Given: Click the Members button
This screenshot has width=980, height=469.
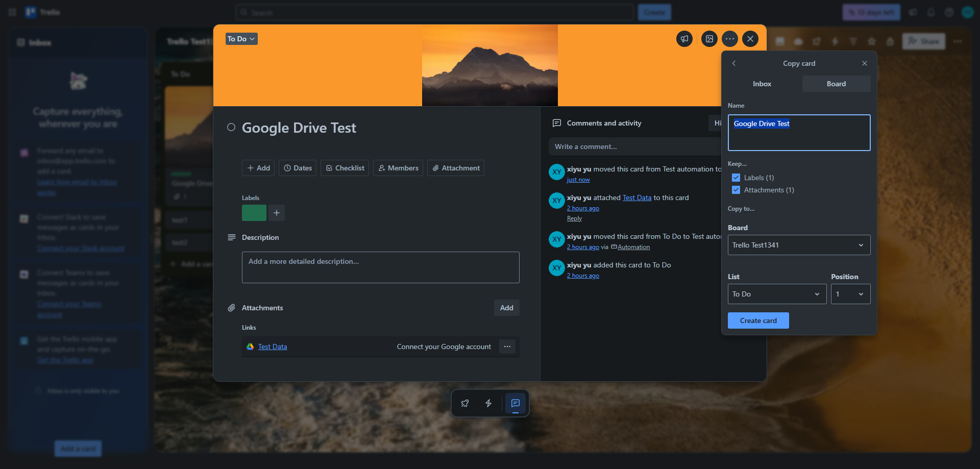Looking at the screenshot, I should [398, 168].
